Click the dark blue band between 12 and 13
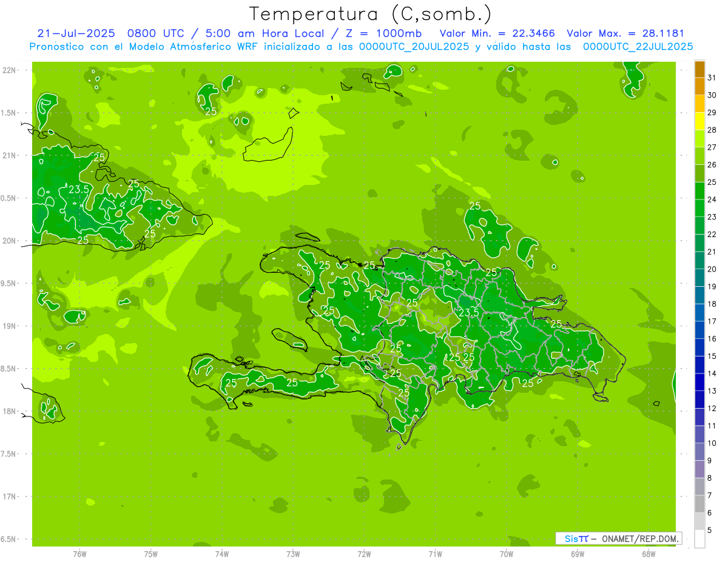This screenshot has height=562, width=728. click(x=699, y=400)
